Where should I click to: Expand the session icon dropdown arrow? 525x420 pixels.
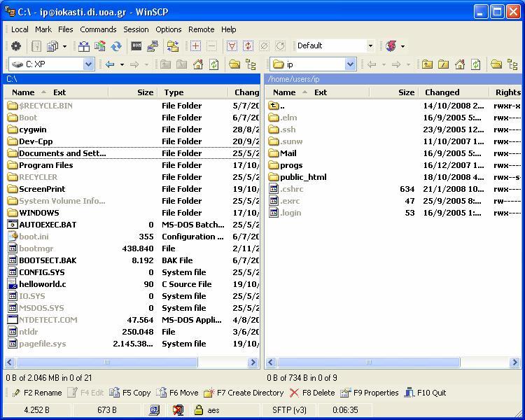pyautogui.click(x=402, y=46)
